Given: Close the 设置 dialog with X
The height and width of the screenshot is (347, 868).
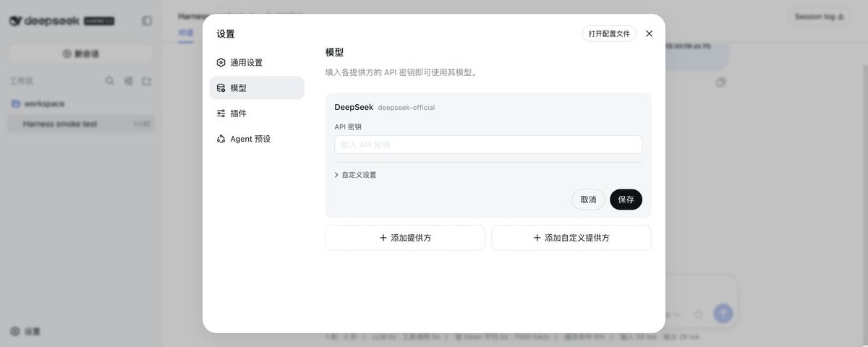Looking at the screenshot, I should pyautogui.click(x=649, y=33).
